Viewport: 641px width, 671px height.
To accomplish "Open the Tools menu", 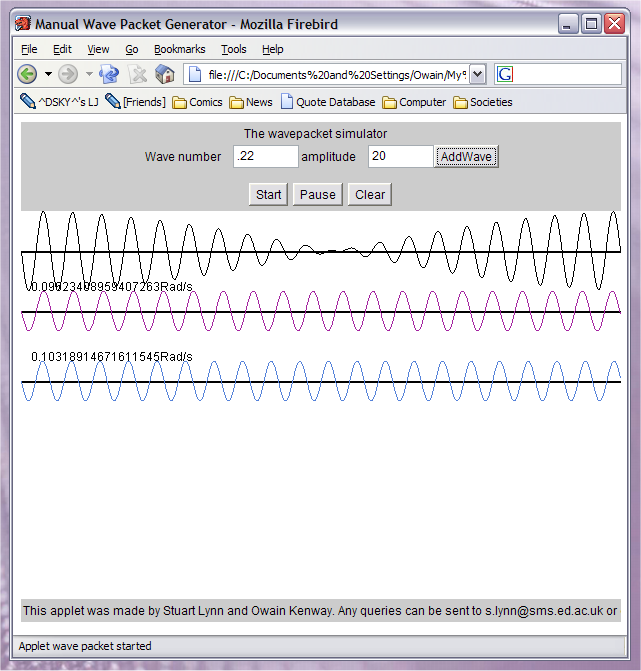I will point(234,49).
